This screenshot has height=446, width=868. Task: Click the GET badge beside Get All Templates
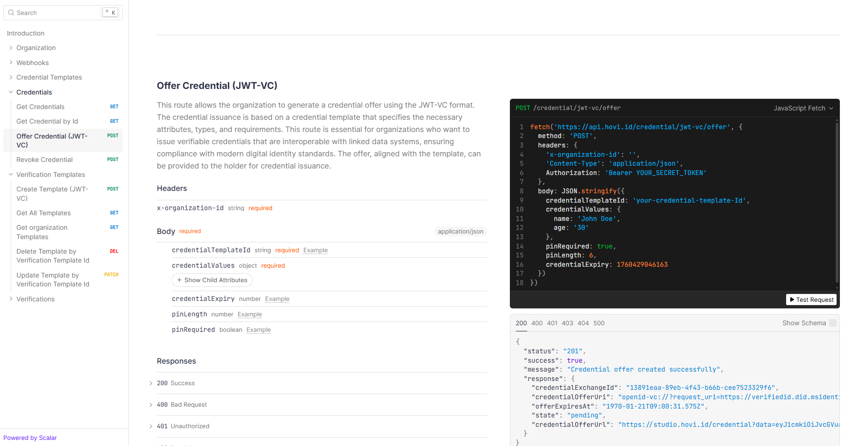(x=114, y=213)
